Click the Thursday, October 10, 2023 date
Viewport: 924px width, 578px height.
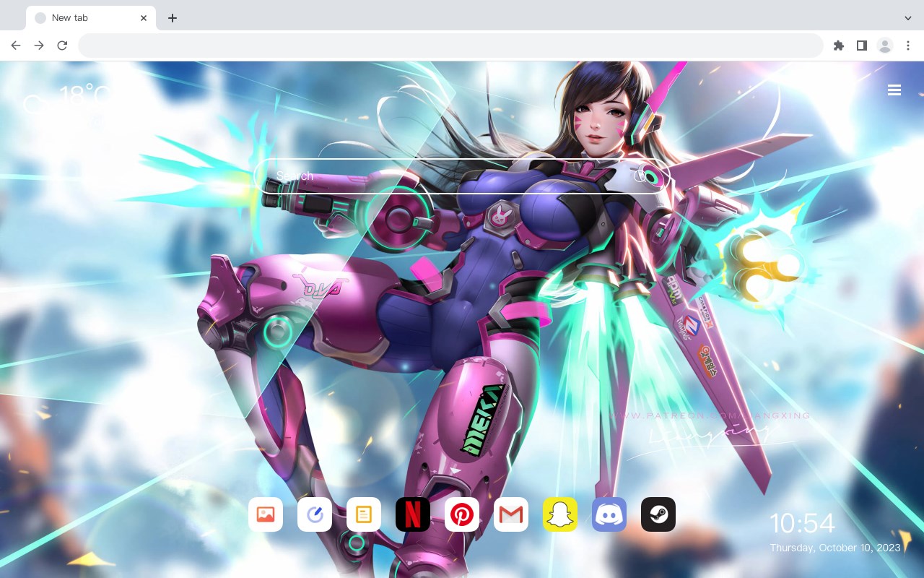pyautogui.click(x=834, y=548)
